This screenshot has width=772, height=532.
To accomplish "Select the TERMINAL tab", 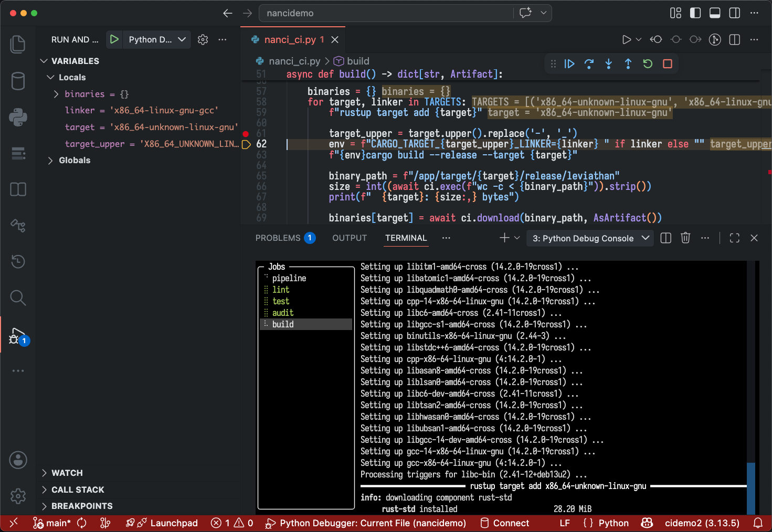I will [406, 238].
